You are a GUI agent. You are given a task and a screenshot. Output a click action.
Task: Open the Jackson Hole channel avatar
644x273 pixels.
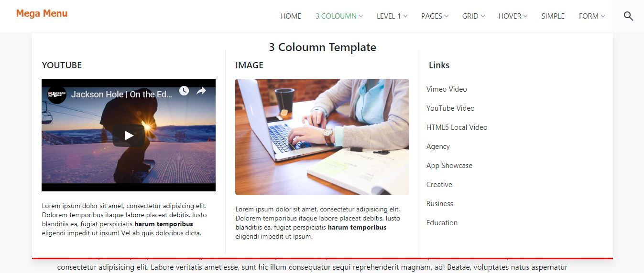coord(57,94)
